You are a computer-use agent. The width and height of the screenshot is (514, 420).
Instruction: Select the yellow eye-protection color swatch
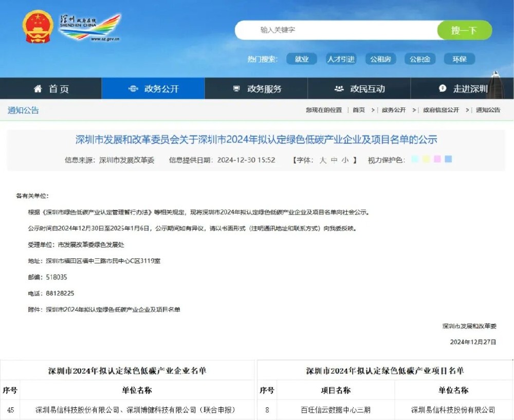426,160
